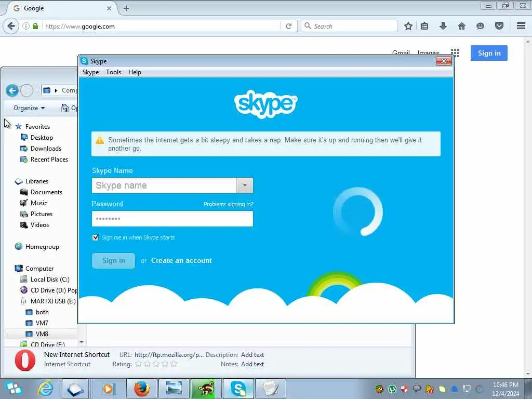Open Windows Start menu

pos(13,389)
